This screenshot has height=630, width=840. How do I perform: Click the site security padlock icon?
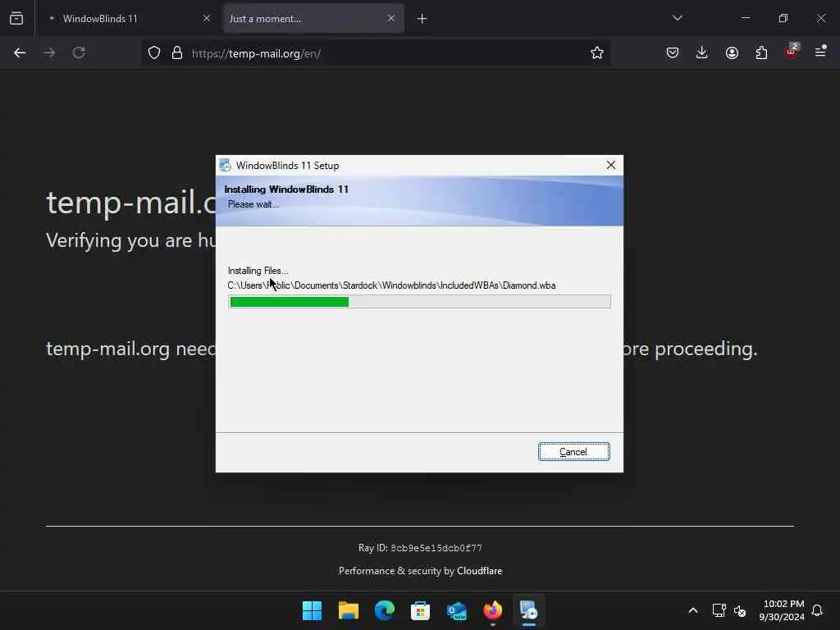point(177,53)
